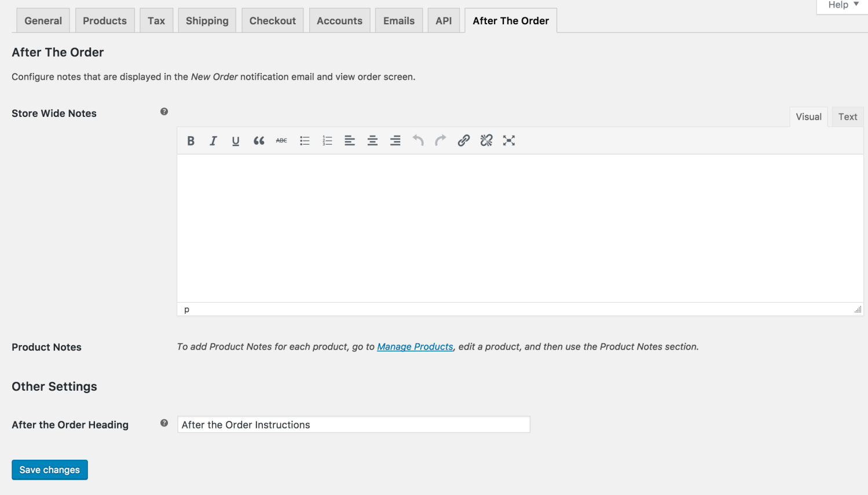Enter distraction-free fullscreen editing mode
The width and height of the screenshot is (868, 495).
coord(508,140)
